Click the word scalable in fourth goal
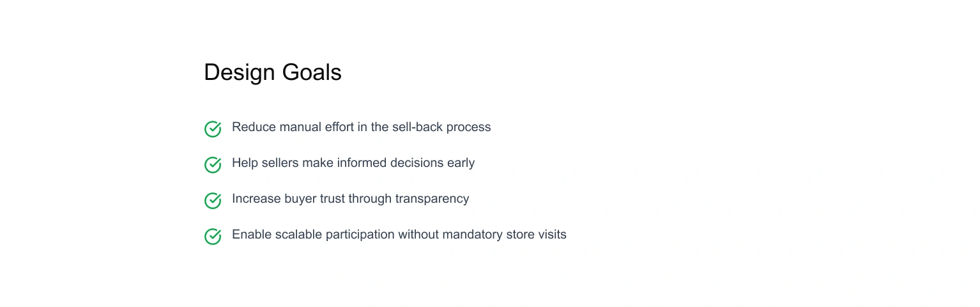The height and width of the screenshot is (307, 980). (x=298, y=234)
